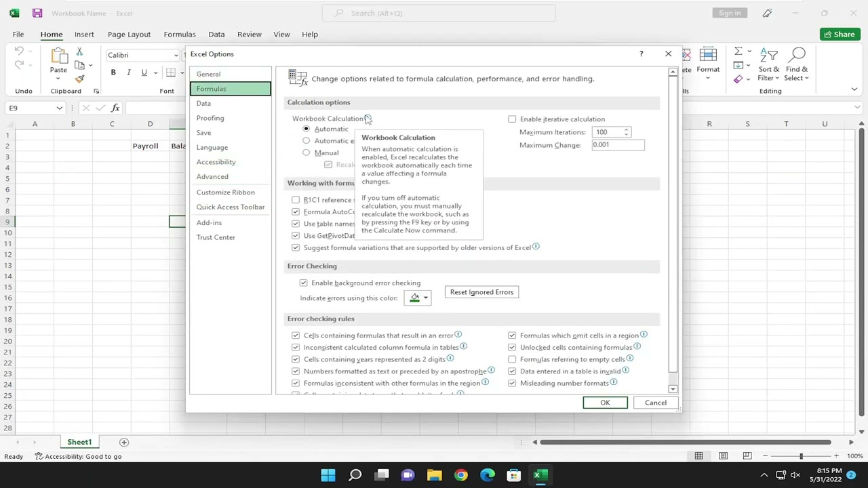
Task: Expand the Paste options arrow
Action: point(58,79)
